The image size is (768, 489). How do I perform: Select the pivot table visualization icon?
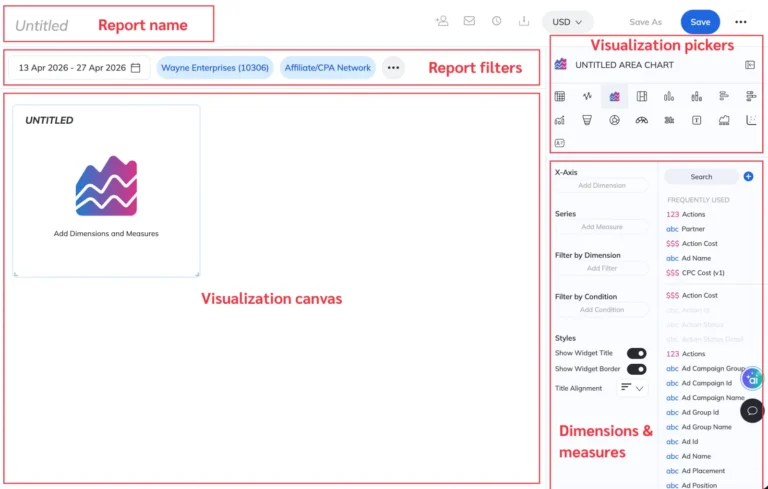coord(642,97)
